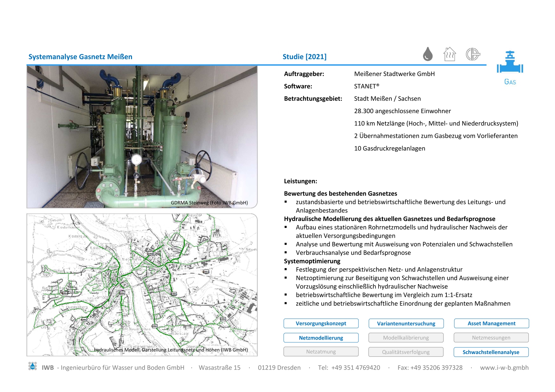Choose the Netzmodellierung tag
The width and height of the screenshot is (555, 392).
321,338
